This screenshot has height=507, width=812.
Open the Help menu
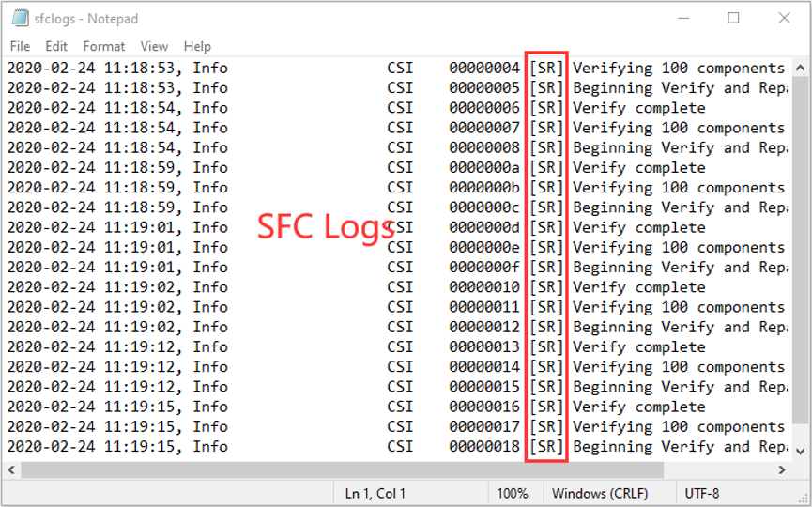click(x=197, y=46)
